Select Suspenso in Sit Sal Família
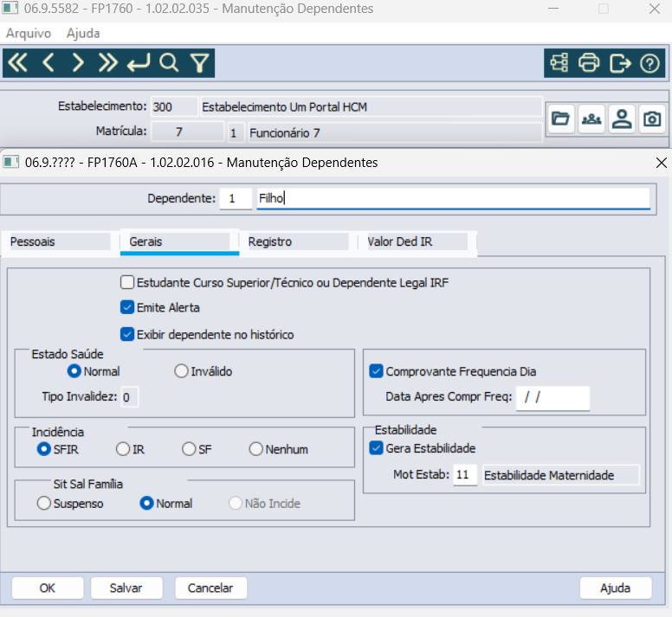The width and height of the screenshot is (672, 617). 43,503
